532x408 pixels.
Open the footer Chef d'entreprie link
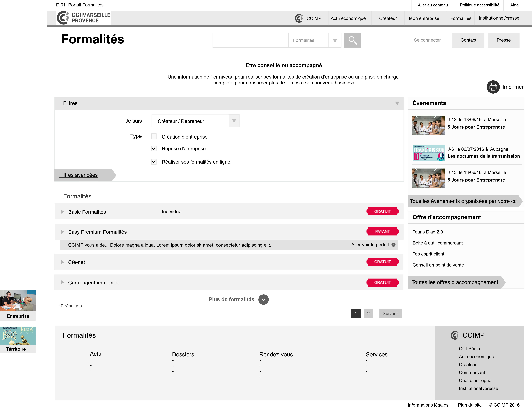click(475, 381)
